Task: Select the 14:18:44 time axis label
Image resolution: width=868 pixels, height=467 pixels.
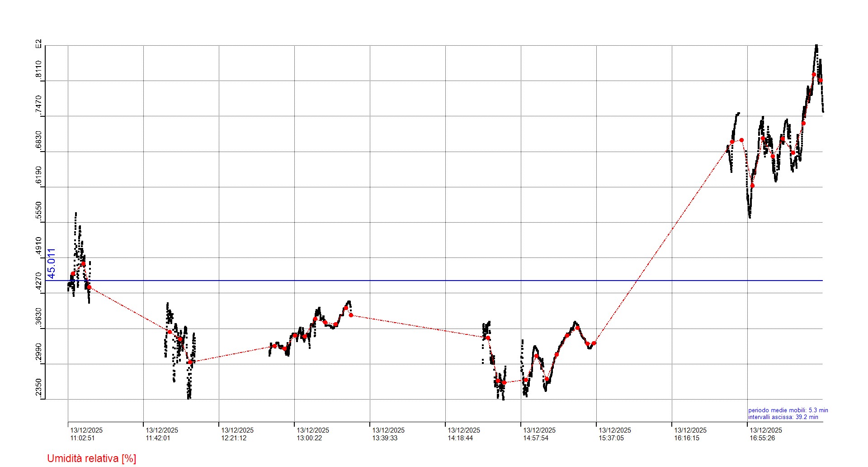Action: coord(460,438)
